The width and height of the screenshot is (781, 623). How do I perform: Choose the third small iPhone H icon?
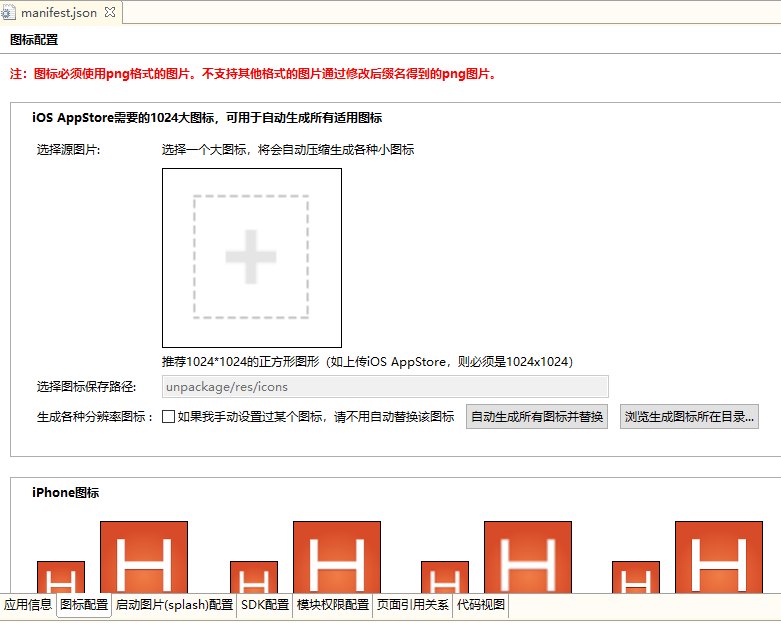coord(445,577)
